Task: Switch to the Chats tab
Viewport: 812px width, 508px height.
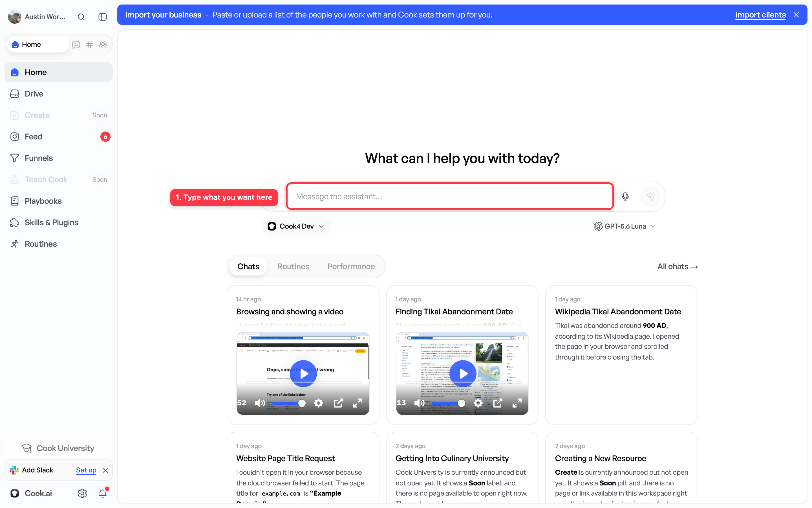Action: (248, 266)
